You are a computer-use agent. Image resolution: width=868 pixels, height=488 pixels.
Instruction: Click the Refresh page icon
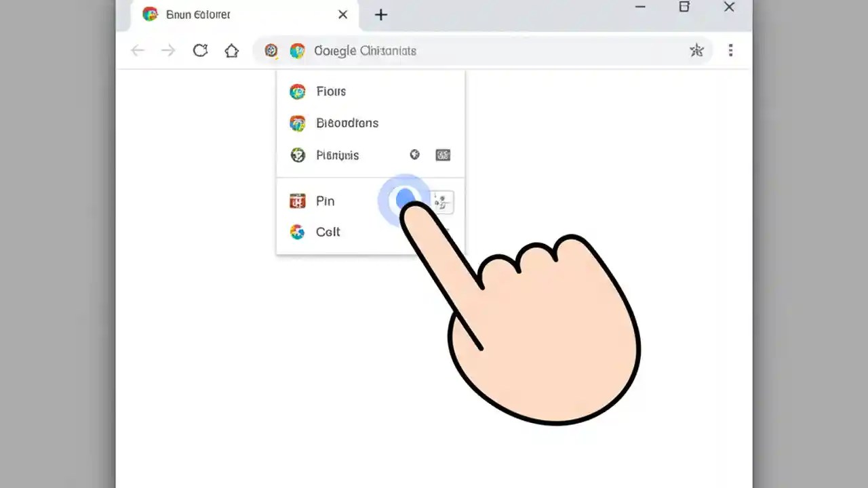200,50
